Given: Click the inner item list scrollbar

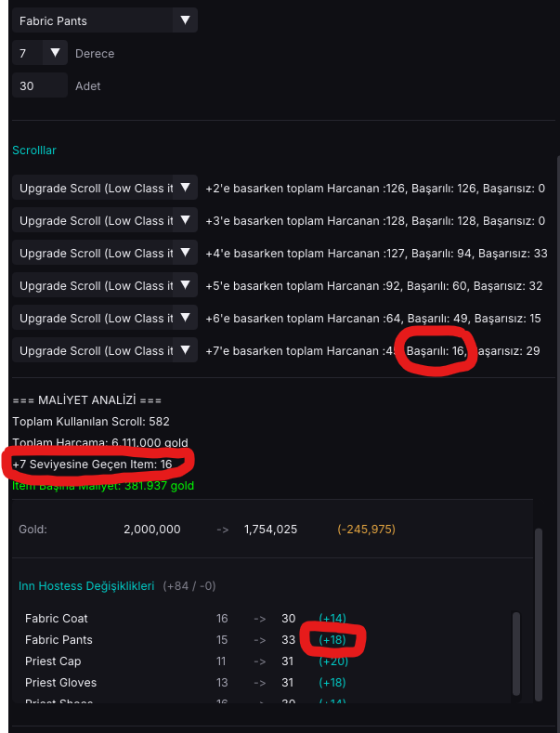Looking at the screenshot, I should pyautogui.click(x=516, y=653).
